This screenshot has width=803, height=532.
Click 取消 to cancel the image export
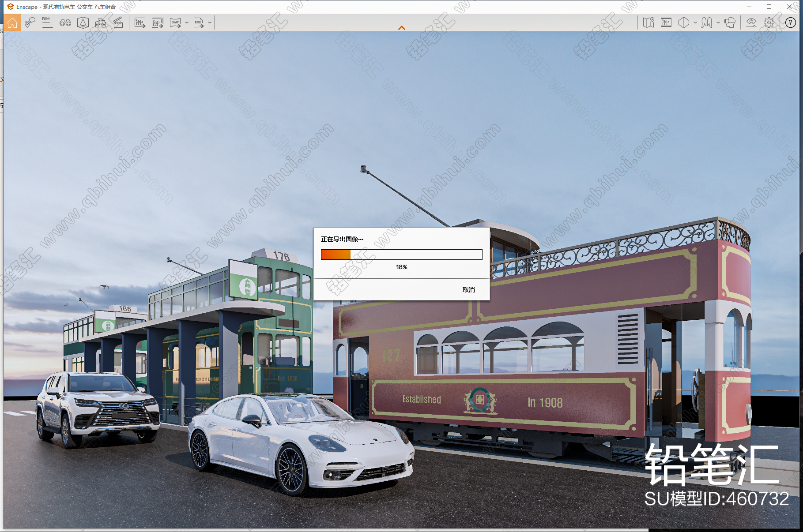pyautogui.click(x=469, y=290)
